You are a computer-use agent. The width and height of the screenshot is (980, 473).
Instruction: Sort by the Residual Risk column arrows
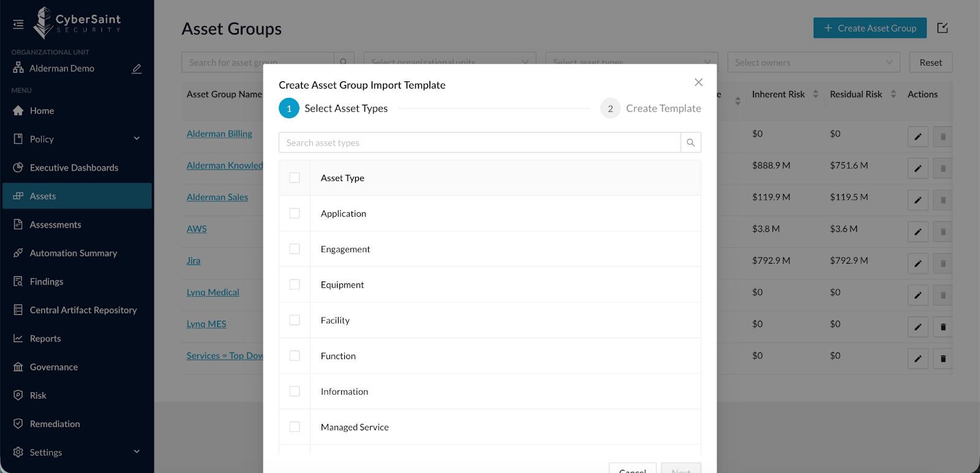click(893, 94)
